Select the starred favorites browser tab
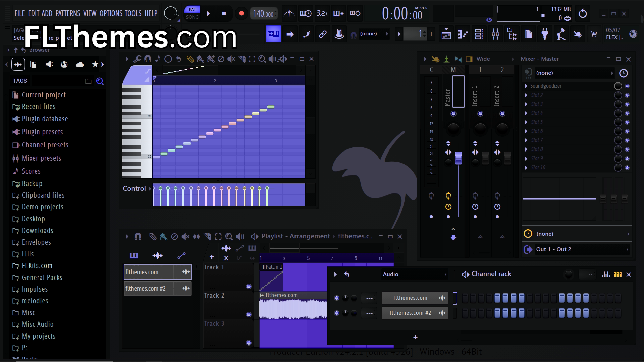The height and width of the screenshot is (362, 644). (95, 64)
